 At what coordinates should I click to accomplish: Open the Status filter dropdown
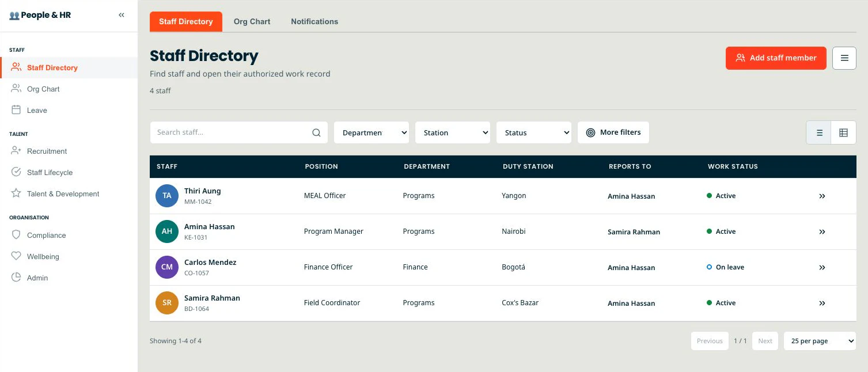pos(534,132)
